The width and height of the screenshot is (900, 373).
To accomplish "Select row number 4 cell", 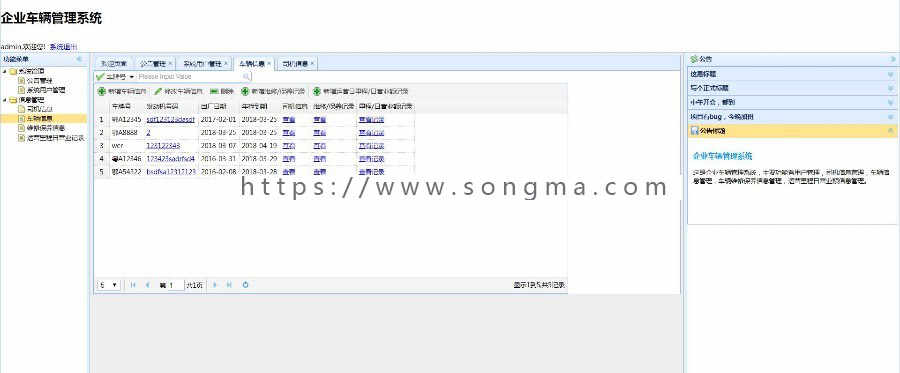I will coord(102,158).
